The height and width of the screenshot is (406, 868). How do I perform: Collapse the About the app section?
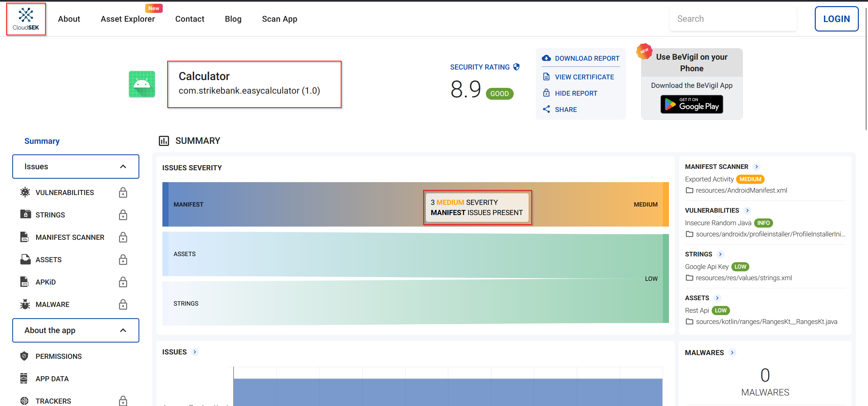[123, 330]
